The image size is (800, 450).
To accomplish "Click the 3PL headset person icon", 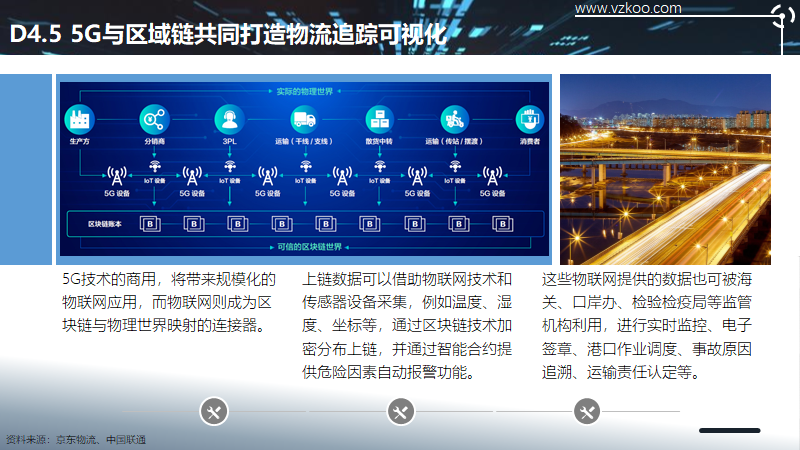I will (x=230, y=119).
